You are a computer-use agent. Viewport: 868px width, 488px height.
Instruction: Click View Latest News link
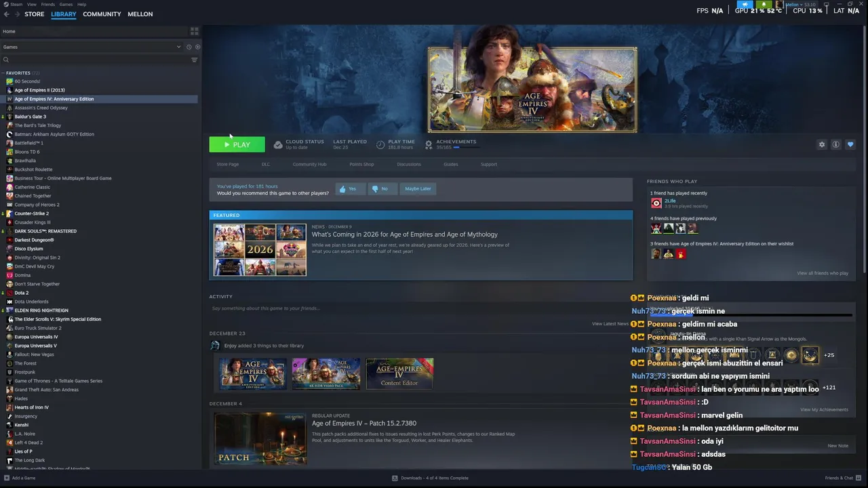point(610,324)
